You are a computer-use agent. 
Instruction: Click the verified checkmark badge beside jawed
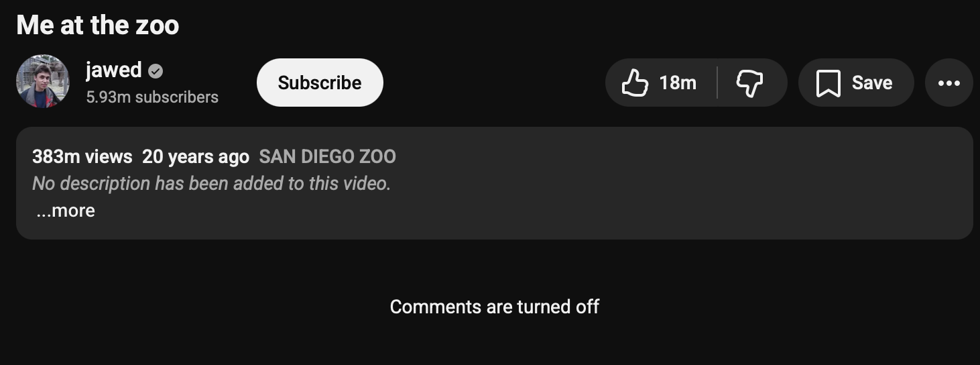tap(156, 71)
